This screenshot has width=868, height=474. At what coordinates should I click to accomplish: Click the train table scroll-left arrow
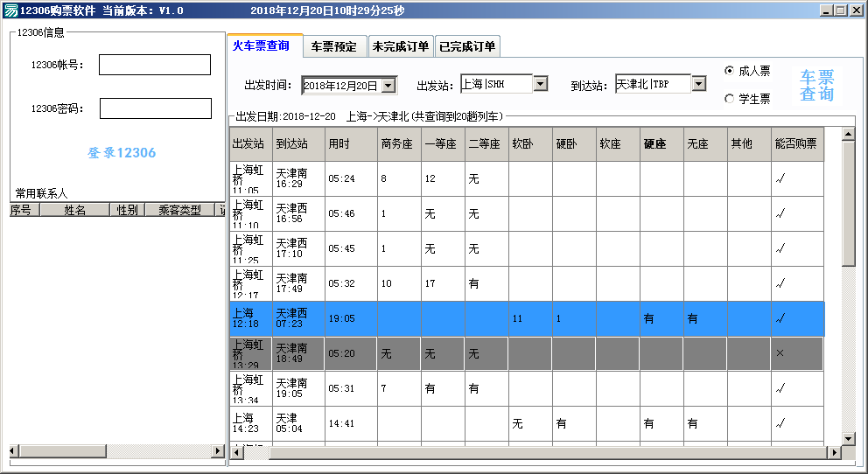236,452
